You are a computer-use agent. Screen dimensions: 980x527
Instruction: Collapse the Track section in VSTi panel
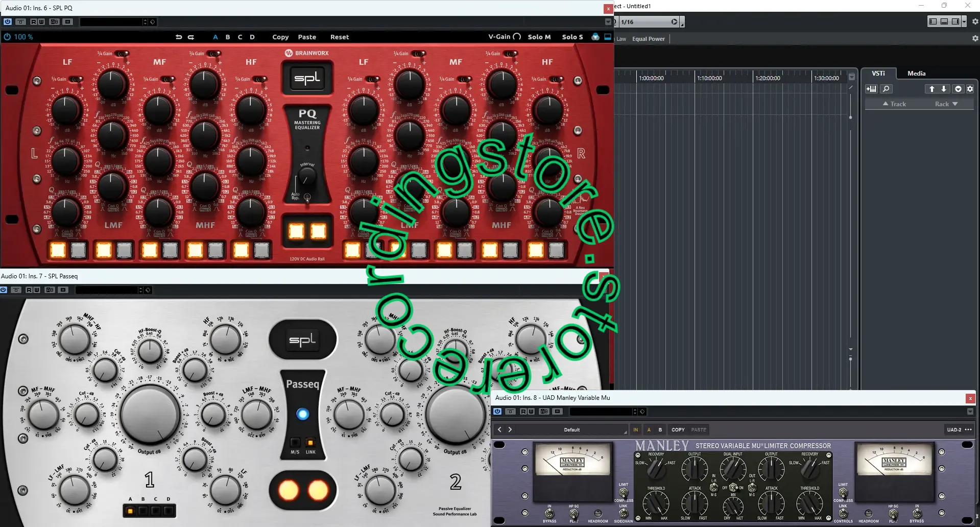pyautogui.click(x=894, y=104)
